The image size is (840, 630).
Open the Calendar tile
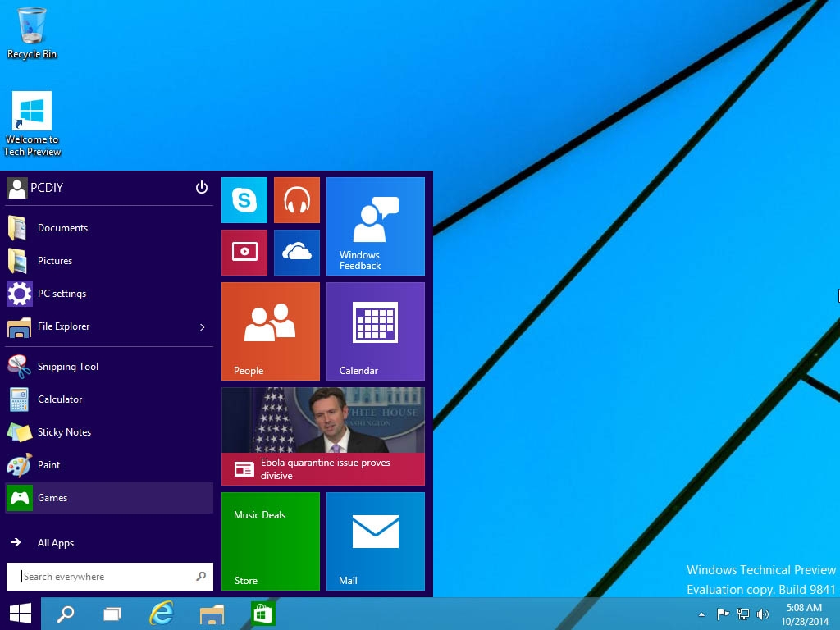pos(376,331)
